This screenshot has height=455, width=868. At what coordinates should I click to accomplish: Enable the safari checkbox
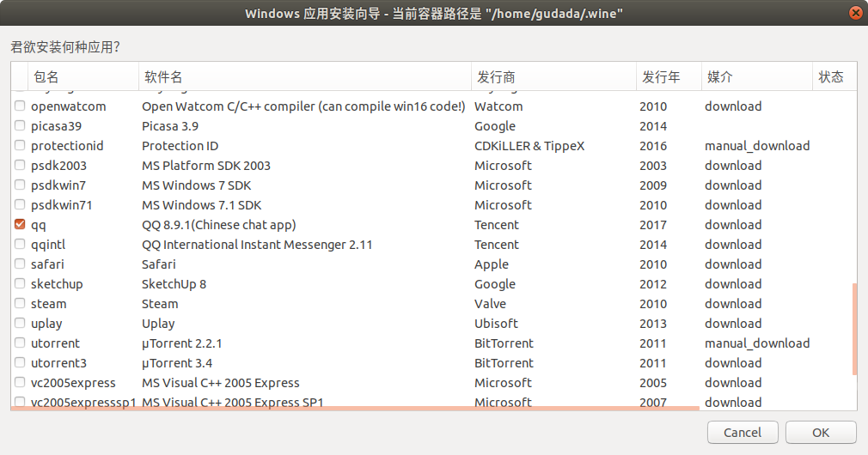pyautogui.click(x=20, y=264)
